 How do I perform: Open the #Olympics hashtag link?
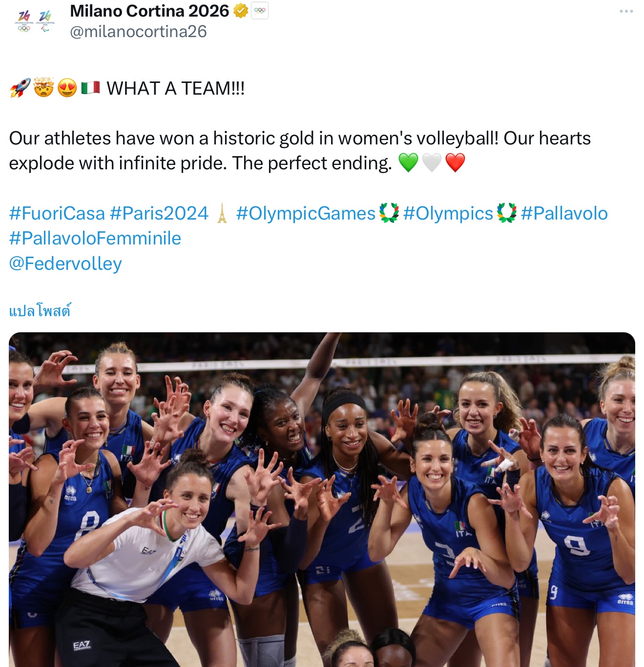click(448, 213)
